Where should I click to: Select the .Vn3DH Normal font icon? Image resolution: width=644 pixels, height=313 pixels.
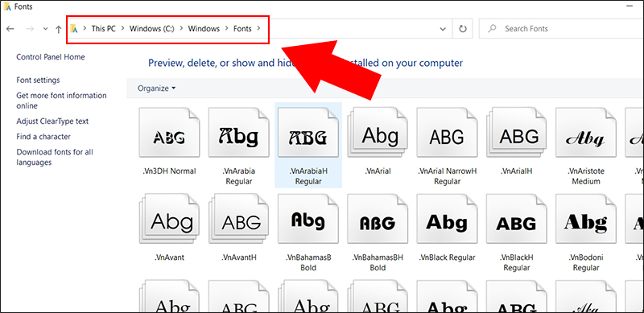click(x=169, y=133)
